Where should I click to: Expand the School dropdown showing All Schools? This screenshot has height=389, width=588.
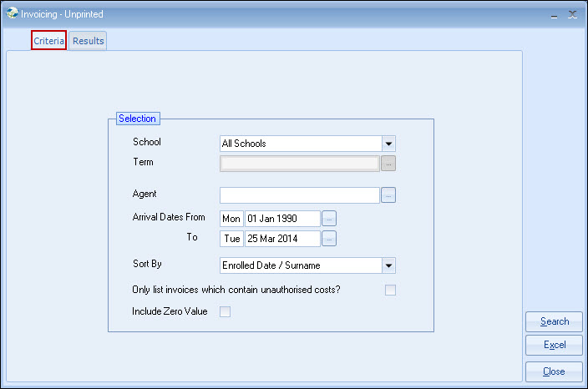tap(388, 144)
